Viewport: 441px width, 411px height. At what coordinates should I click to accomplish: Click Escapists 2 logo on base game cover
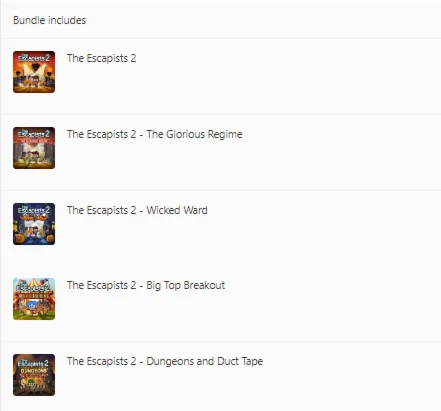pyautogui.click(x=34, y=58)
